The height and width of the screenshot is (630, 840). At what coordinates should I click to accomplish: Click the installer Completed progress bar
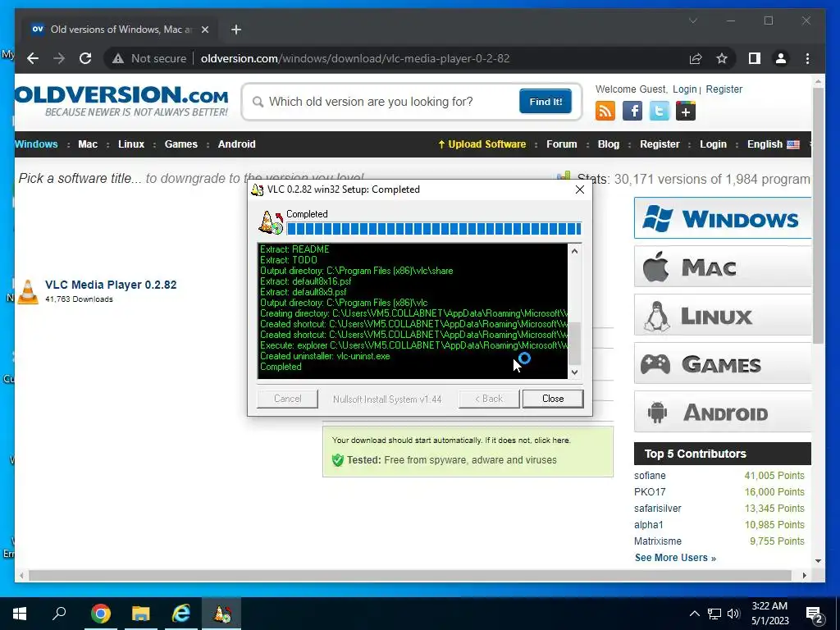point(433,230)
